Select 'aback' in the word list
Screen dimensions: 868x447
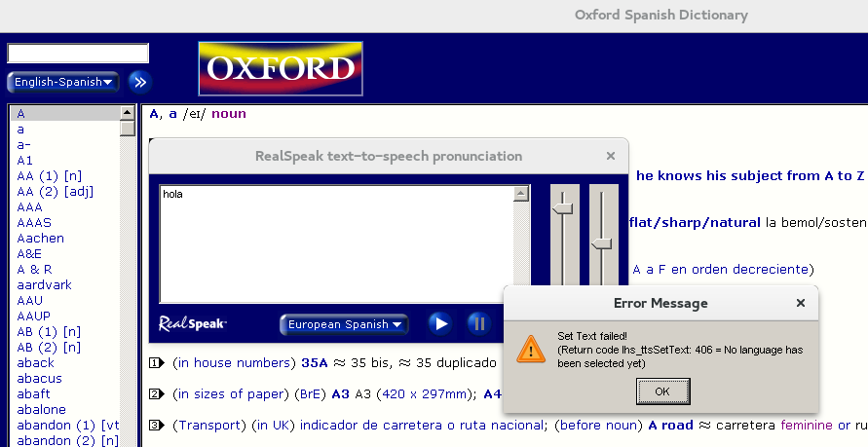pyautogui.click(x=35, y=362)
